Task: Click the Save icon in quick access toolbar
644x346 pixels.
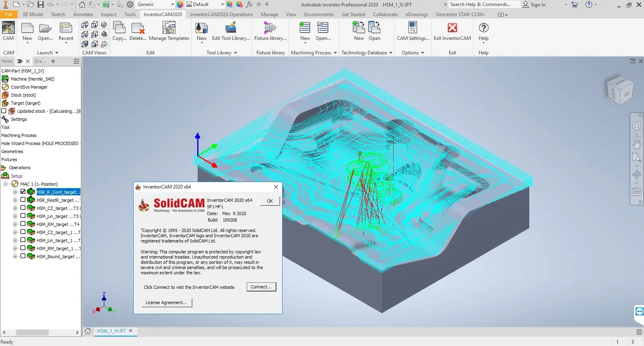Action: (41, 4)
